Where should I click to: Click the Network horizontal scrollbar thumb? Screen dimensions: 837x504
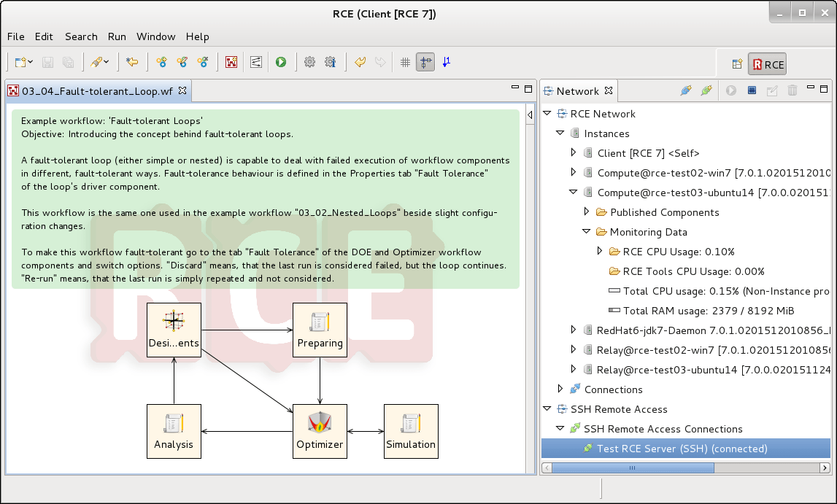(633, 468)
